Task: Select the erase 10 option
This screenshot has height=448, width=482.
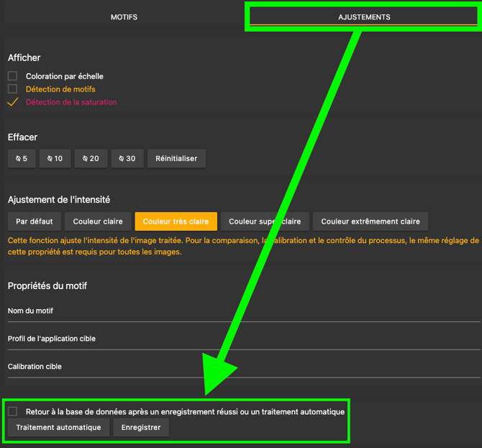Action: (55, 159)
